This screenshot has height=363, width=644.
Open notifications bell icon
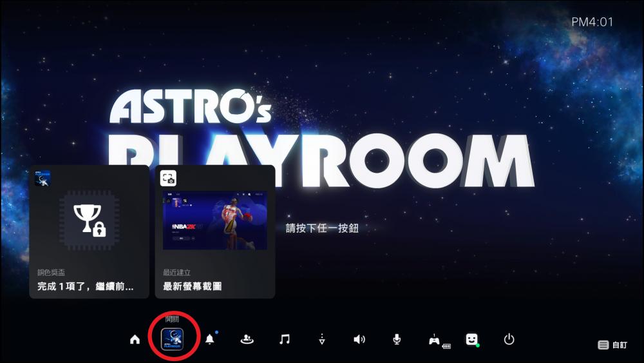[210, 339]
